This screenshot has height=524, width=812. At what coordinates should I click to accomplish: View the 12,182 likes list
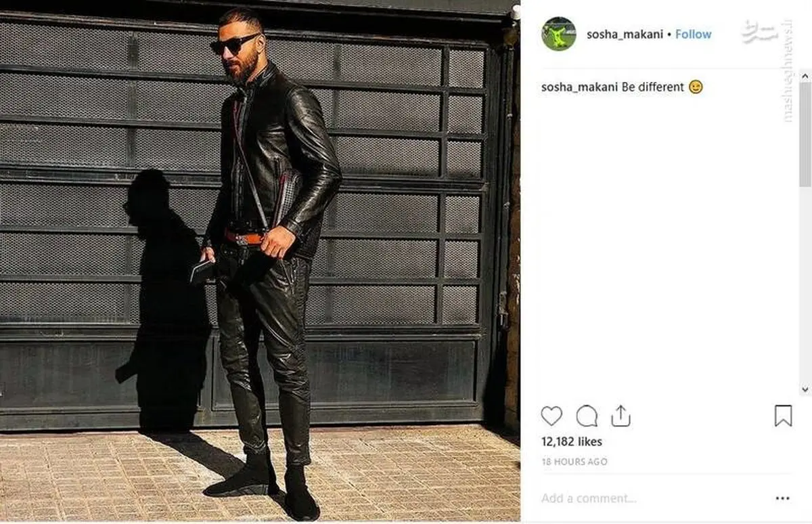(572, 441)
